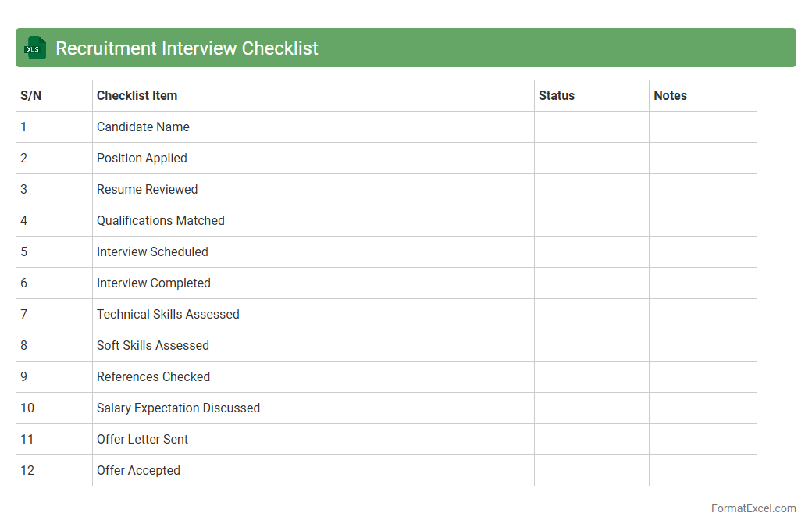Click the Notes column header
The height and width of the screenshot is (531, 812).
click(670, 96)
